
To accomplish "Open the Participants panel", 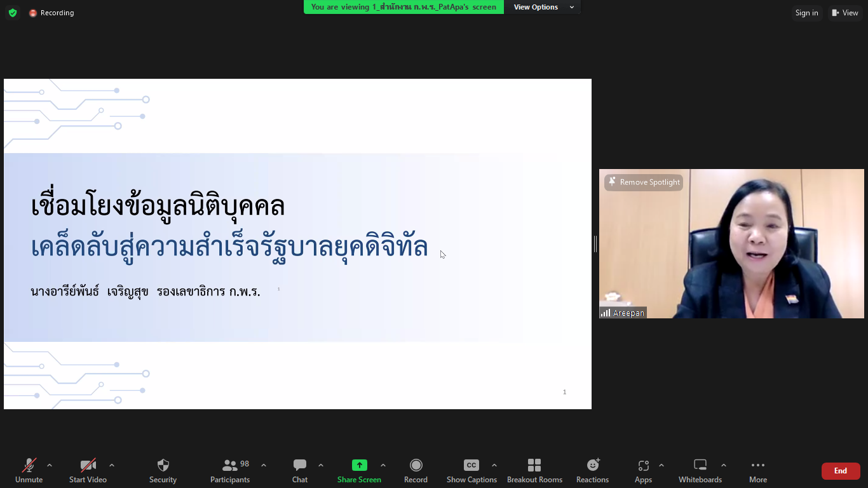I will coord(230,471).
